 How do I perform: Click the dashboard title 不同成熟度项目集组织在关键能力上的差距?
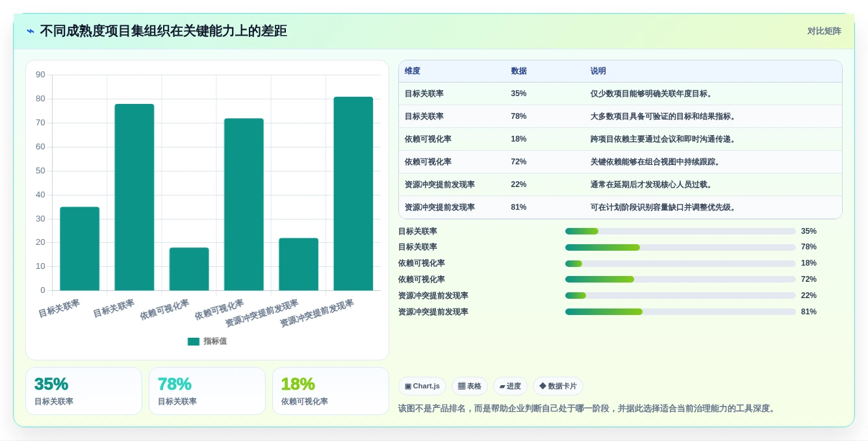[163, 31]
